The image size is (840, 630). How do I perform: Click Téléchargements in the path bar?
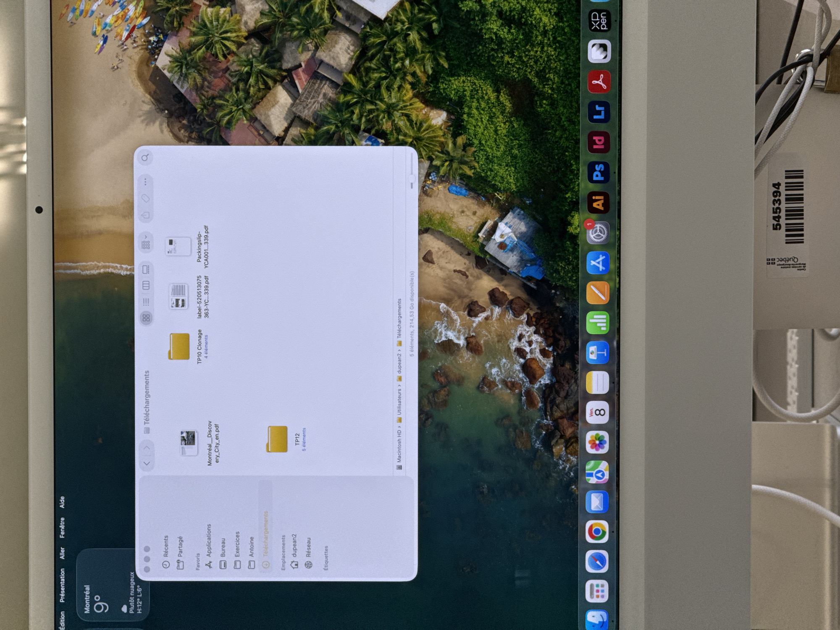tap(399, 322)
